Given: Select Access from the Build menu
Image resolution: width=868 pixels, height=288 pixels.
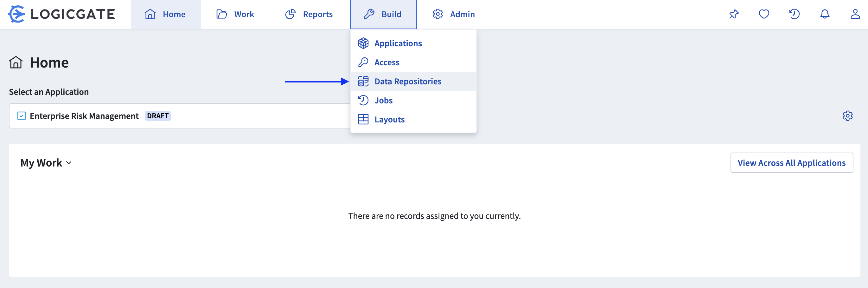Looking at the screenshot, I should [387, 62].
